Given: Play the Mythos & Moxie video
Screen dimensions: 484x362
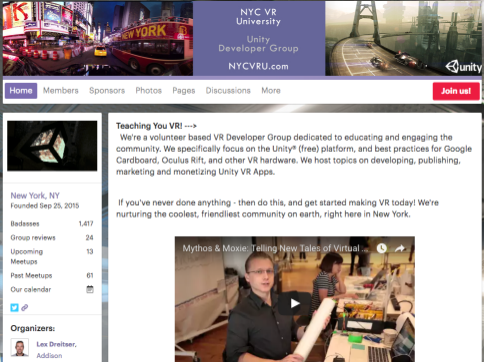Looking at the screenshot, I should pyautogui.click(x=295, y=303).
